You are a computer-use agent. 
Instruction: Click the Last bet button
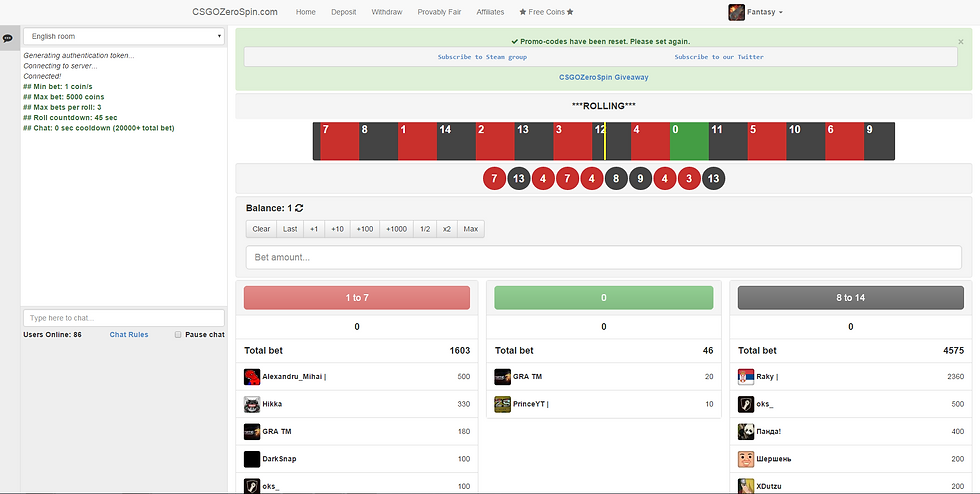[x=290, y=229]
